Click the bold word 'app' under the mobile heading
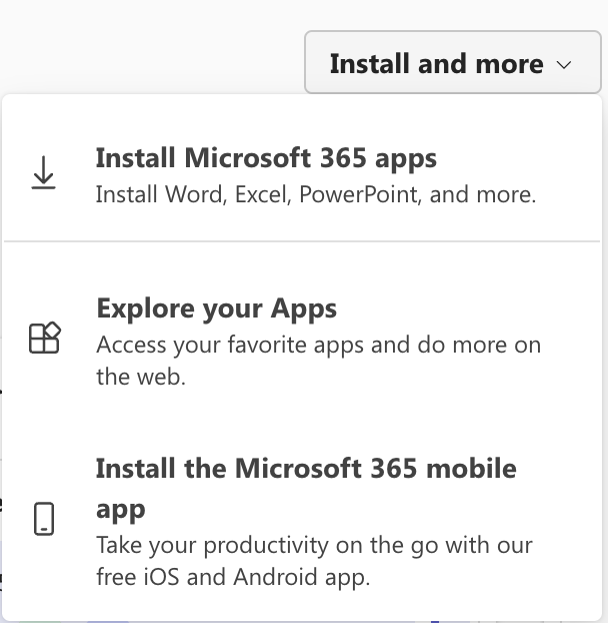Image resolution: width=608 pixels, height=624 pixels. (121, 509)
